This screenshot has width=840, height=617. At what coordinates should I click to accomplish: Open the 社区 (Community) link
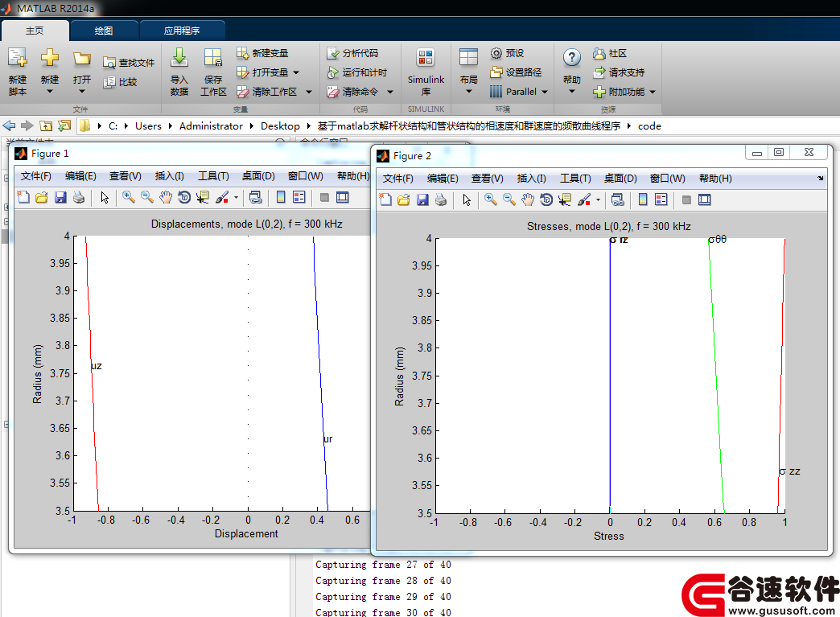(x=610, y=53)
